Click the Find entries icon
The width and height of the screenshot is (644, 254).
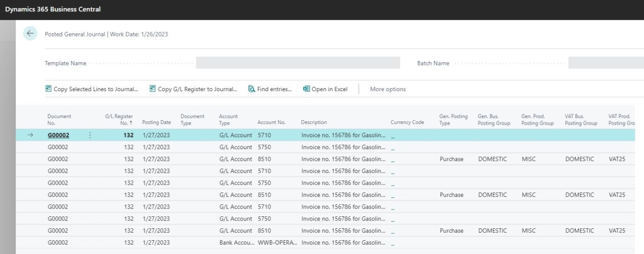252,89
